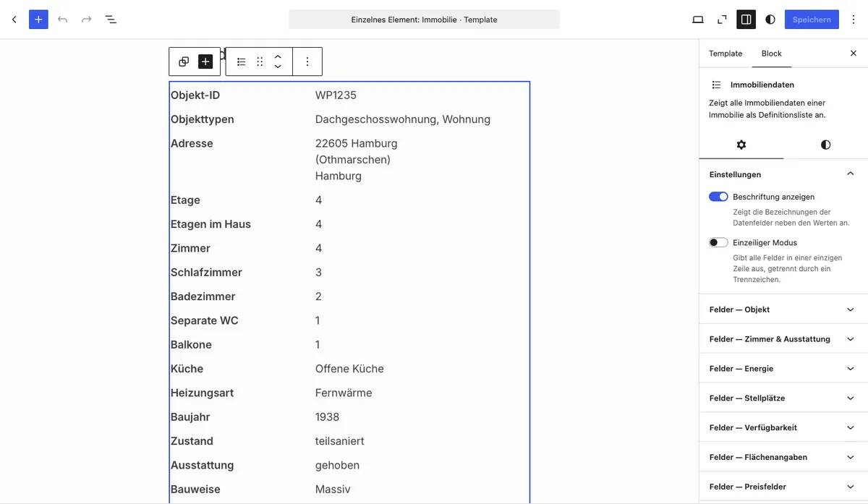
Task: Open the styles half-circle icon in the top bar
Action: click(x=770, y=20)
